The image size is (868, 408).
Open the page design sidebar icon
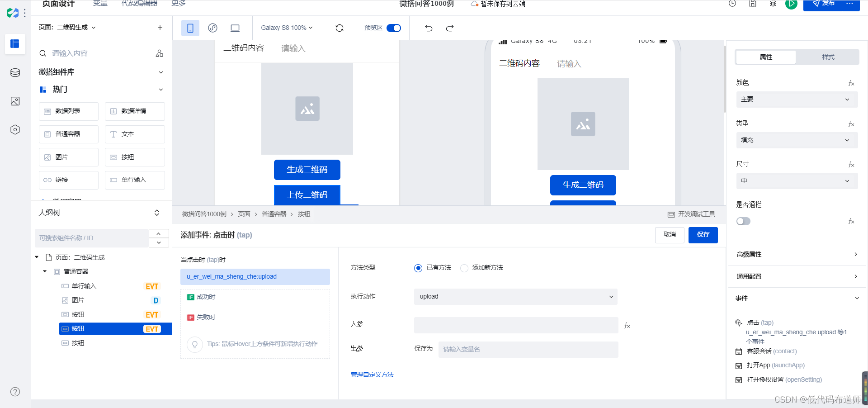[15, 44]
